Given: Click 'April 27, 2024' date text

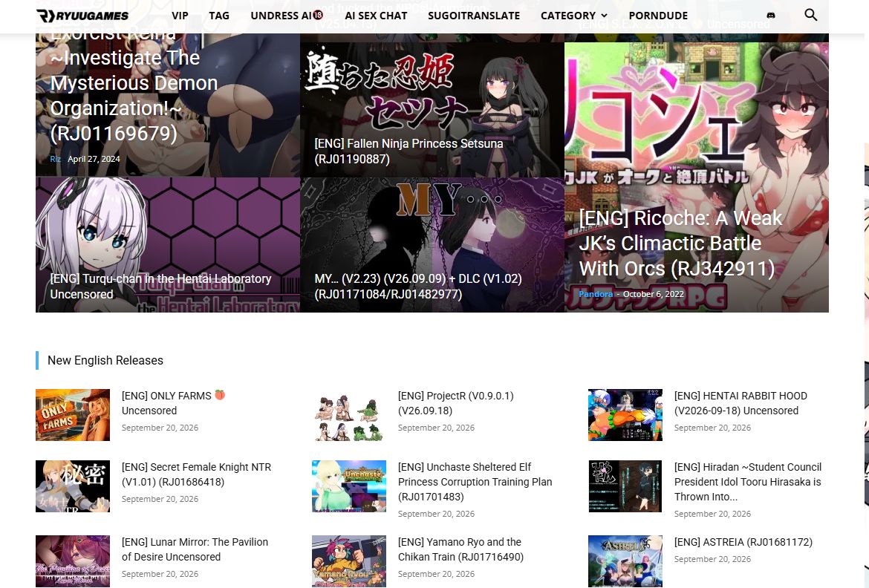Looking at the screenshot, I should 94,159.
